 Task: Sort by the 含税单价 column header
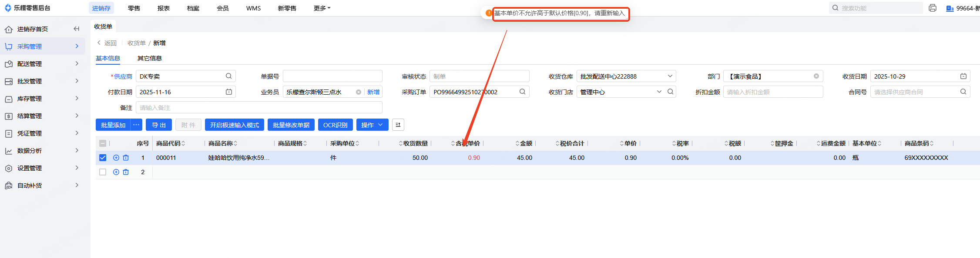point(466,143)
